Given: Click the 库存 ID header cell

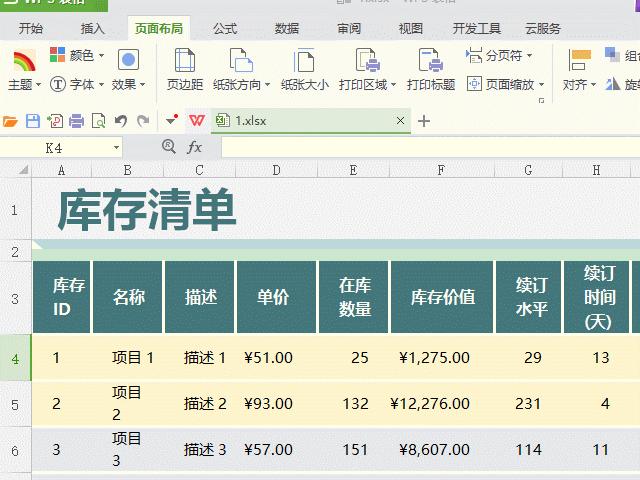Looking at the screenshot, I should (x=61, y=297).
